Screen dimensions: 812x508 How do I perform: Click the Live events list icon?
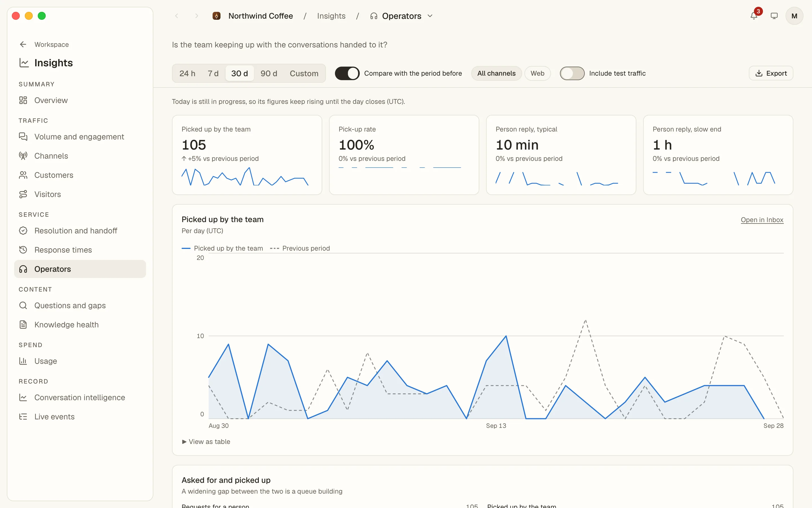(x=23, y=417)
